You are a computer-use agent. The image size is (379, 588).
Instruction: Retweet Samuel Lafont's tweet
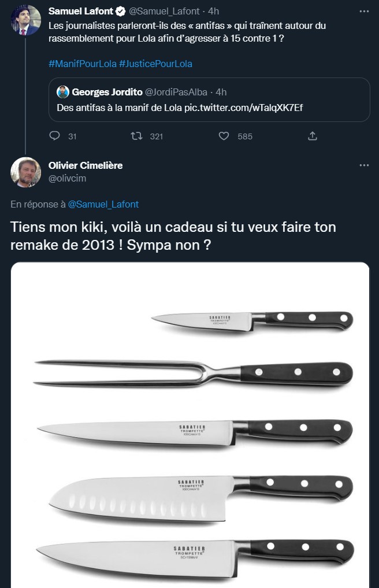[x=137, y=136]
